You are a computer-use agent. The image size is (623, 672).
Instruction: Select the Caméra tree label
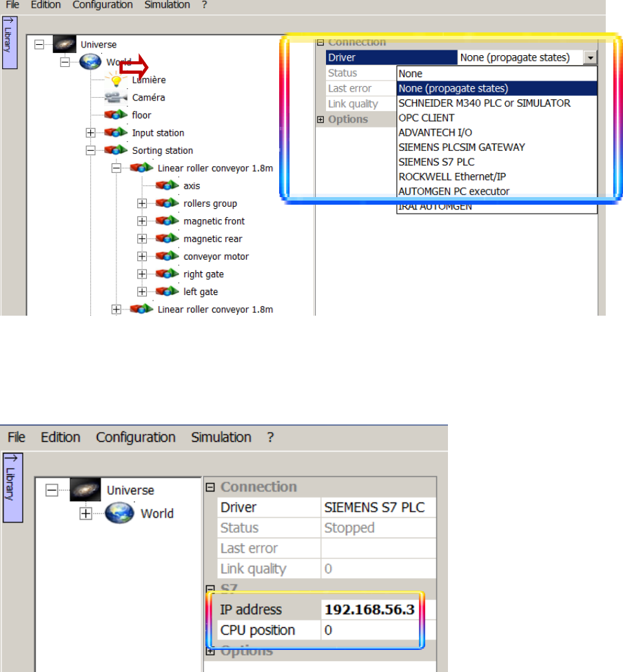tap(148, 97)
